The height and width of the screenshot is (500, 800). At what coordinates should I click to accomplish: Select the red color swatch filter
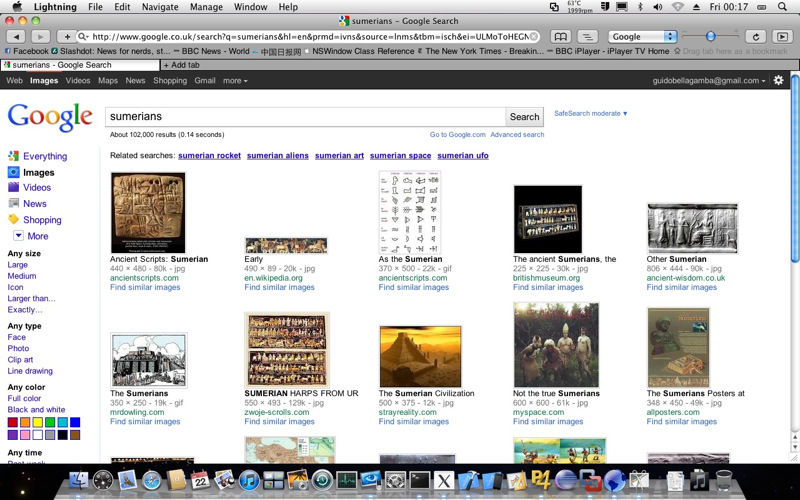(13, 422)
